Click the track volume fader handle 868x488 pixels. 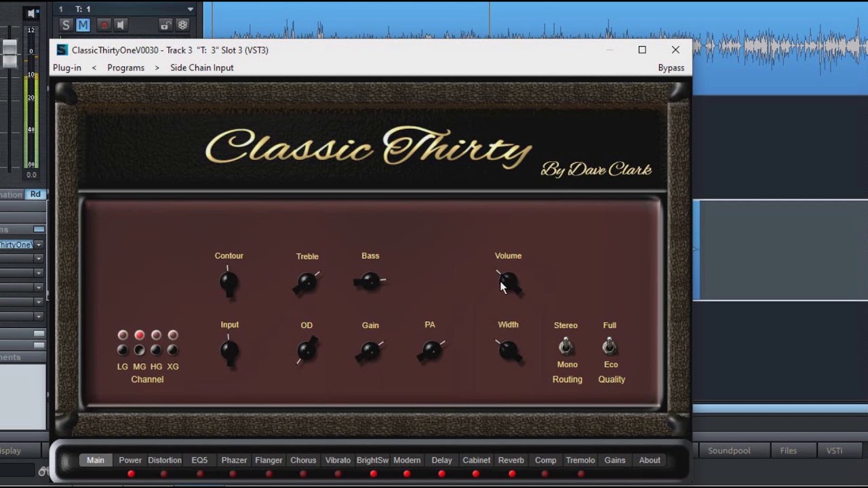coord(9,54)
